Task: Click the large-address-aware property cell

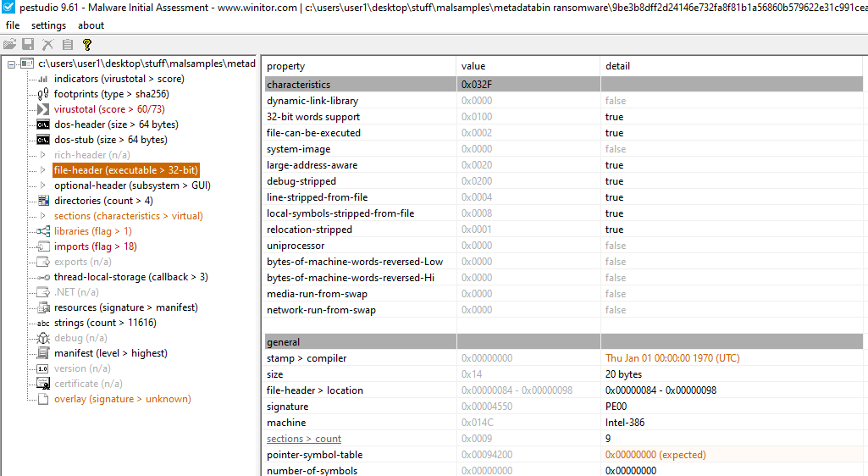Action: 312,165
